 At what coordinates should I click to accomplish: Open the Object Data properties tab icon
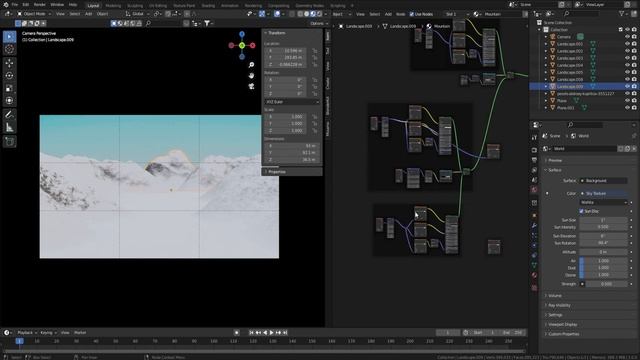click(534, 265)
